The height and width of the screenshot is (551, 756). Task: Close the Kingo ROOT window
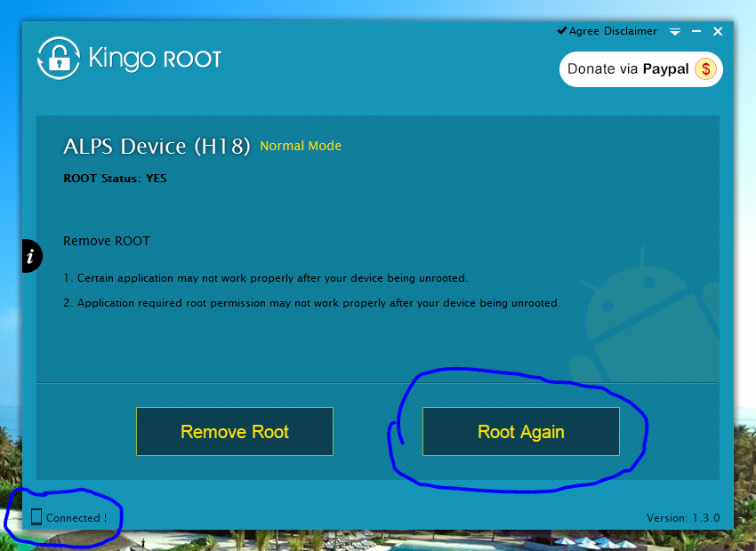(718, 31)
